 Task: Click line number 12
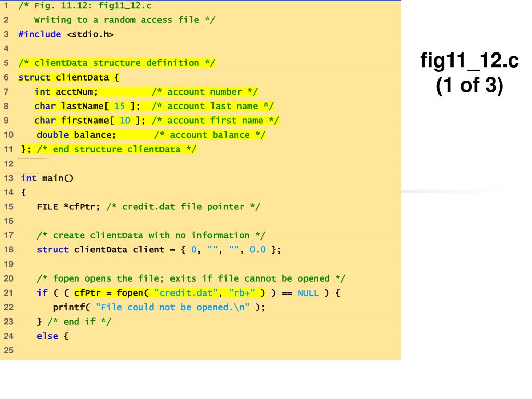(x=8, y=164)
